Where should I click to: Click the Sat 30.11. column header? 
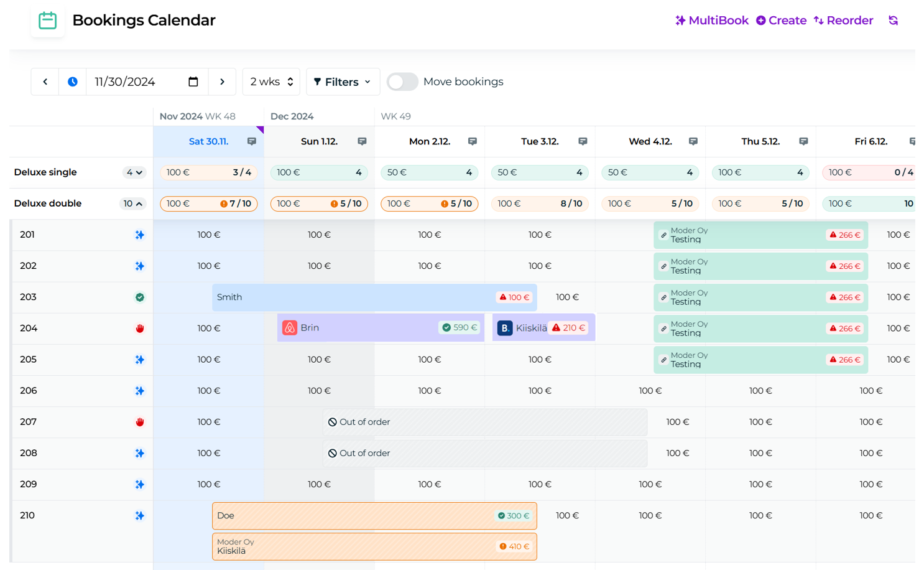(209, 141)
